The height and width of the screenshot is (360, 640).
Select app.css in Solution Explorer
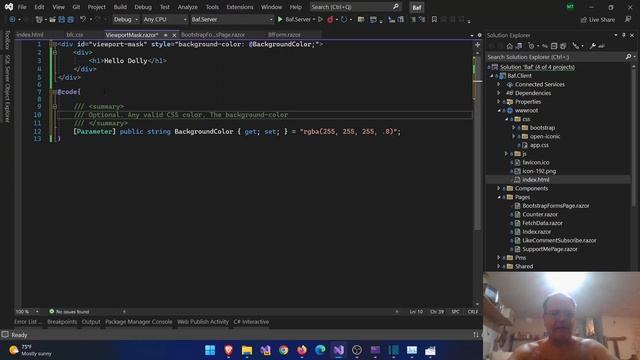(539, 145)
